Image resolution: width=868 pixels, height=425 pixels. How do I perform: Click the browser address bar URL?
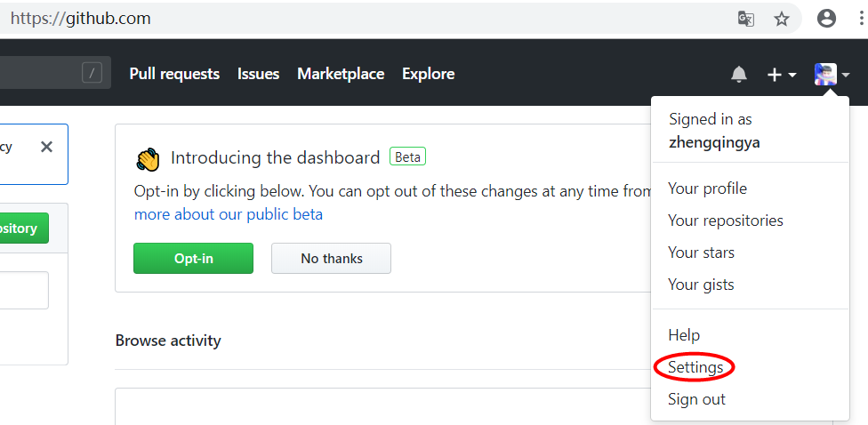80,18
